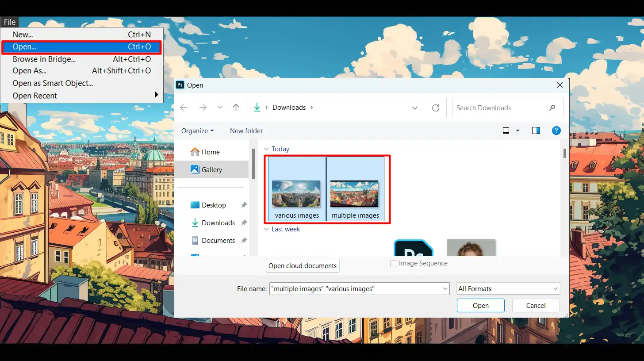Screen dimensions: 644x361
Task: Choose Browse in Bridge... menu entry
Action: (82, 59)
